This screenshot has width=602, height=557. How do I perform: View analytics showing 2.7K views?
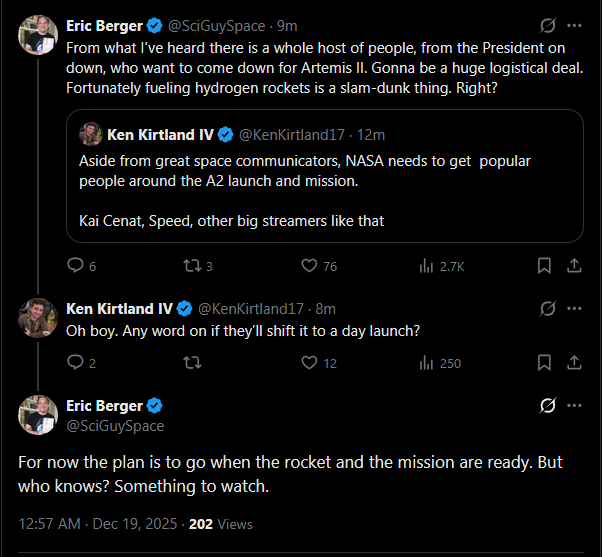427,266
